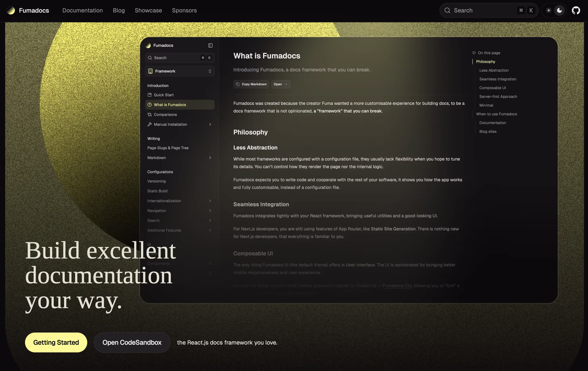588x371 pixels.
Task: Collapse the docs sidebar panel icon
Action: click(x=210, y=45)
